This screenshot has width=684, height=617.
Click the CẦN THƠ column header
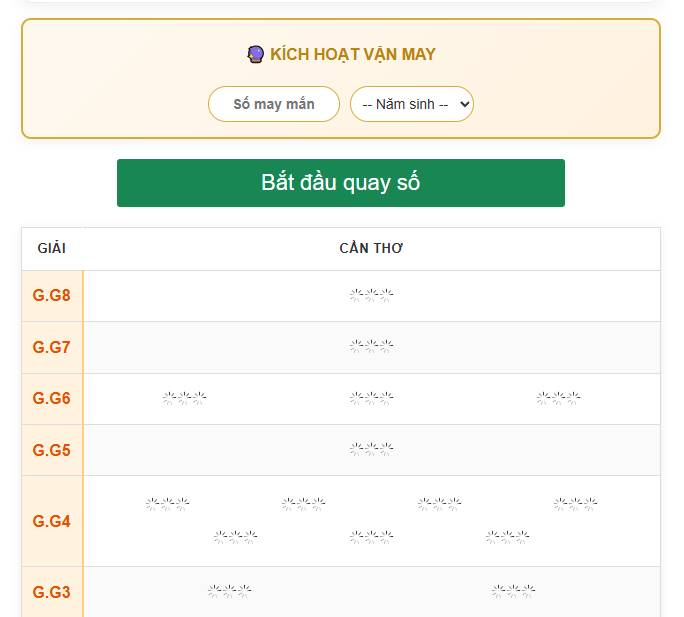point(371,248)
